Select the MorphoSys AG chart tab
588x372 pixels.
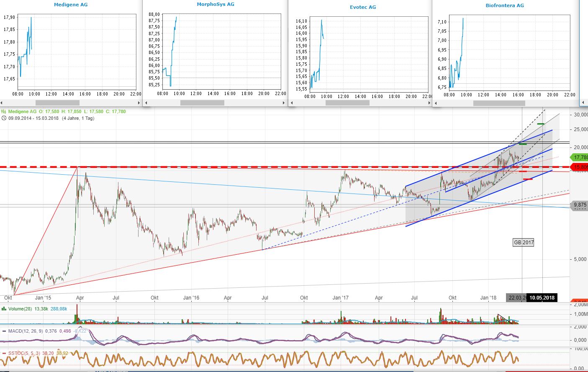pos(216,4)
